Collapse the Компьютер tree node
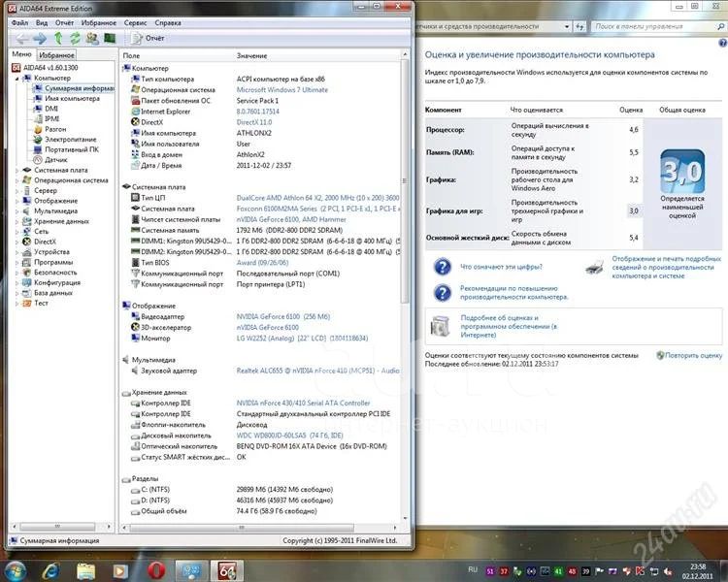Screen dimensions: 728x582 (17, 79)
